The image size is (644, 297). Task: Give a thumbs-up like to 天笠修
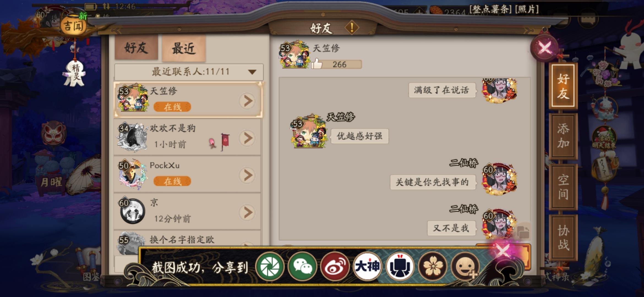click(317, 64)
